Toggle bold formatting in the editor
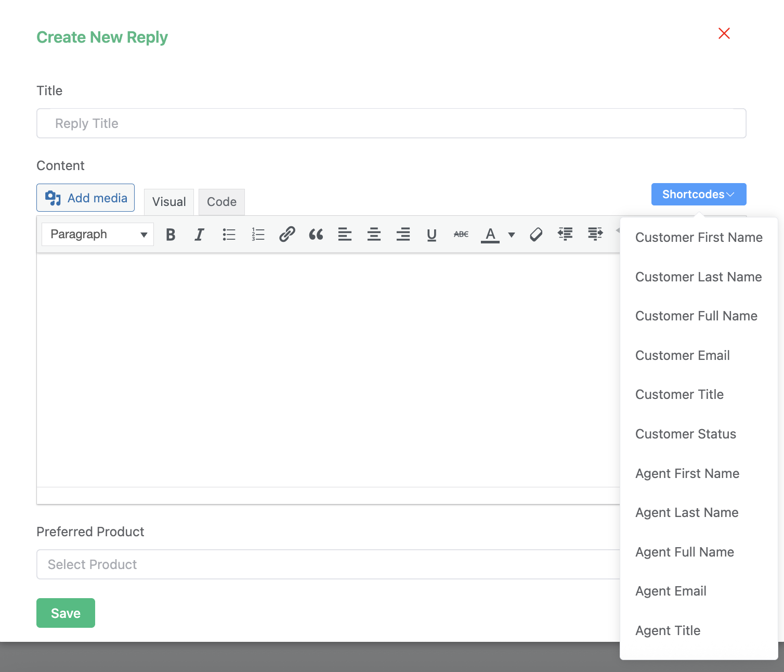The width and height of the screenshot is (784, 672). click(x=170, y=235)
